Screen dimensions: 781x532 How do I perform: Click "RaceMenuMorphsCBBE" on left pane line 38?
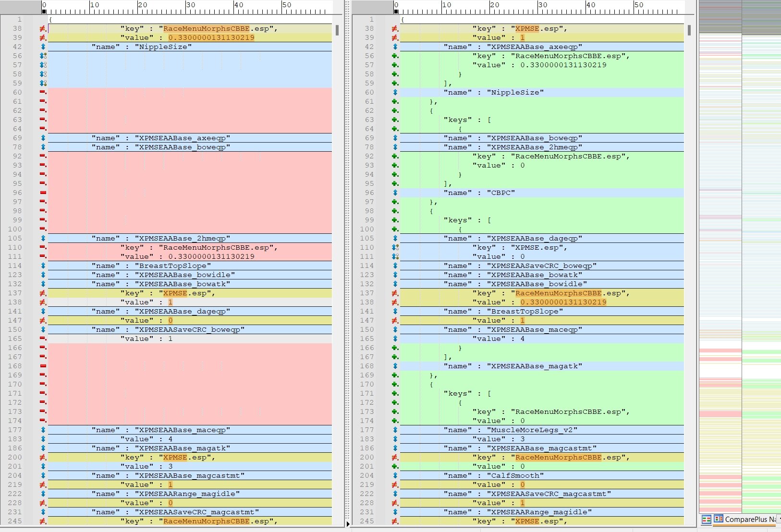click(x=206, y=29)
